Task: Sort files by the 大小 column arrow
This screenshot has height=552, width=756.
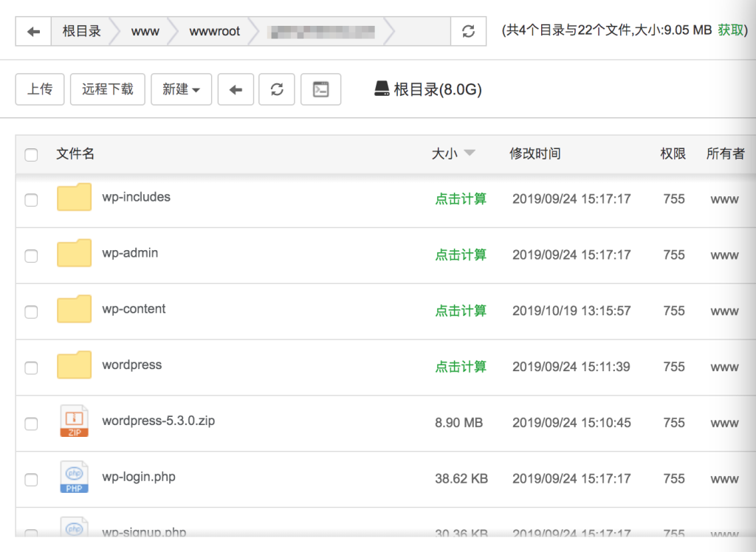Action: pos(469,153)
